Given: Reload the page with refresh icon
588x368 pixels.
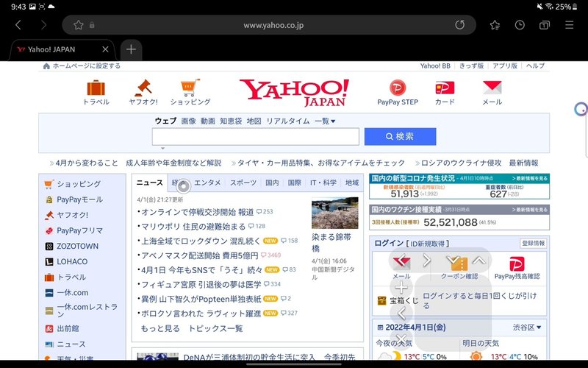Looking at the screenshot, I should point(460,25).
